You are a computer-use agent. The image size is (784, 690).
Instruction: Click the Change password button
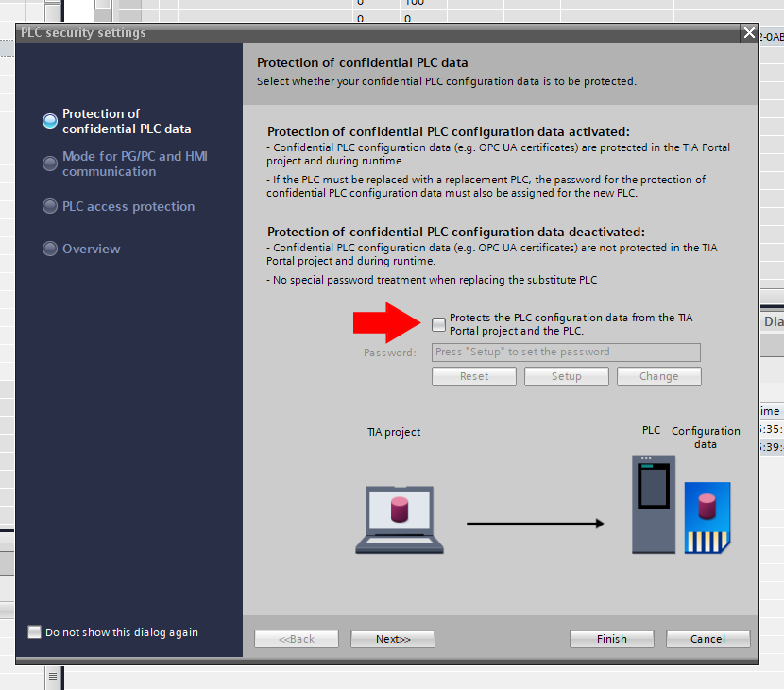tap(658, 375)
